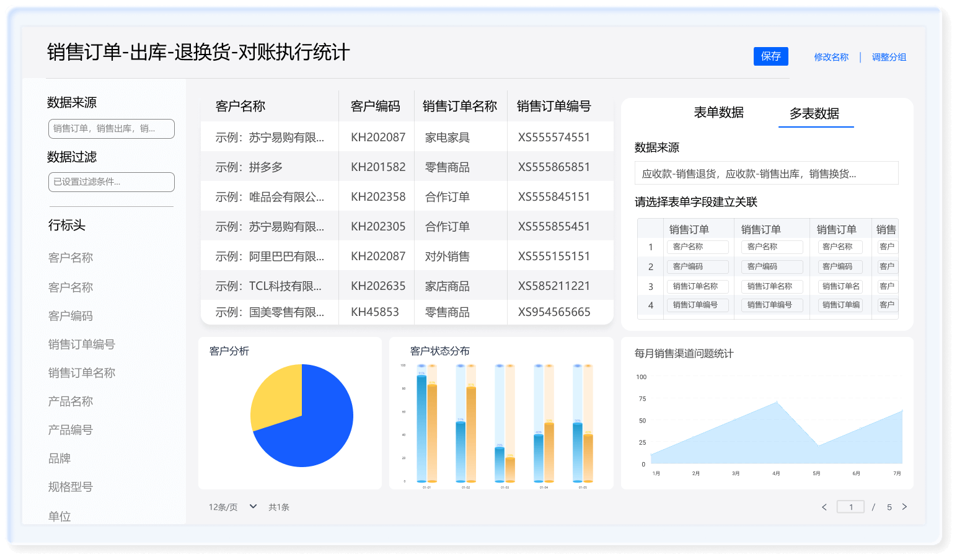Image resolution: width=957 pixels, height=560 pixels.
Task: Open the 应收款-销售退货 data source field
Action: [x=766, y=173]
